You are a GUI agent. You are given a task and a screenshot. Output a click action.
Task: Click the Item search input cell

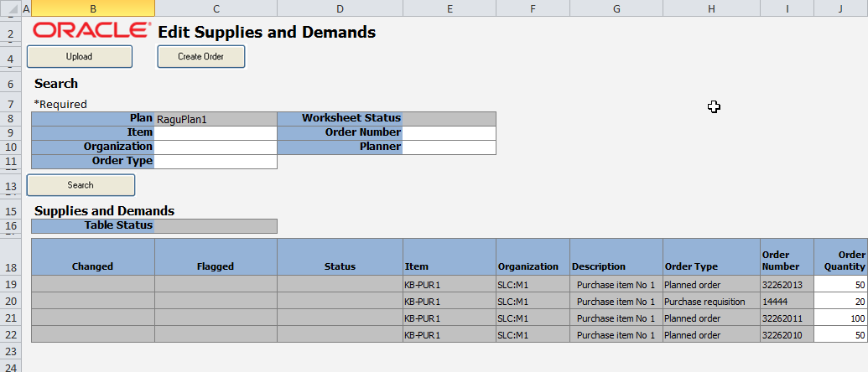[x=216, y=133]
